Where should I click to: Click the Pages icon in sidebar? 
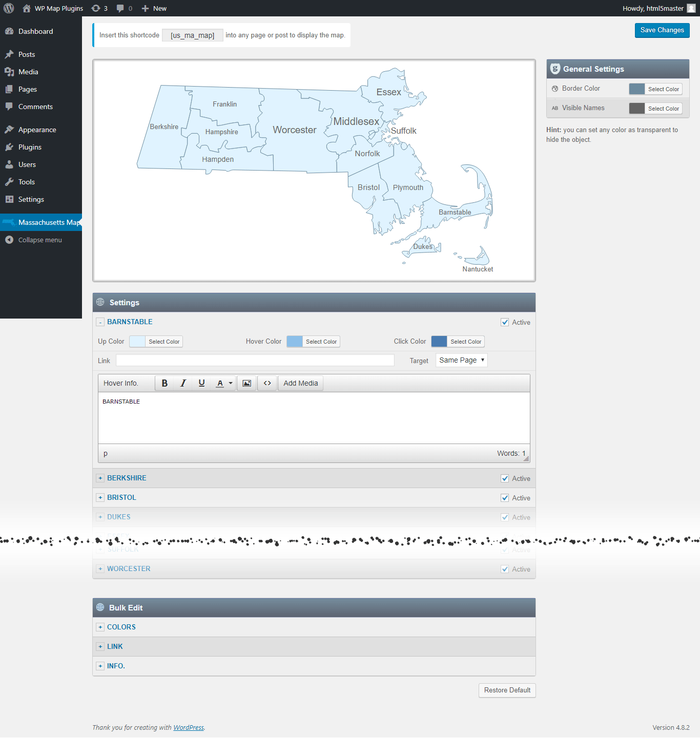9,89
